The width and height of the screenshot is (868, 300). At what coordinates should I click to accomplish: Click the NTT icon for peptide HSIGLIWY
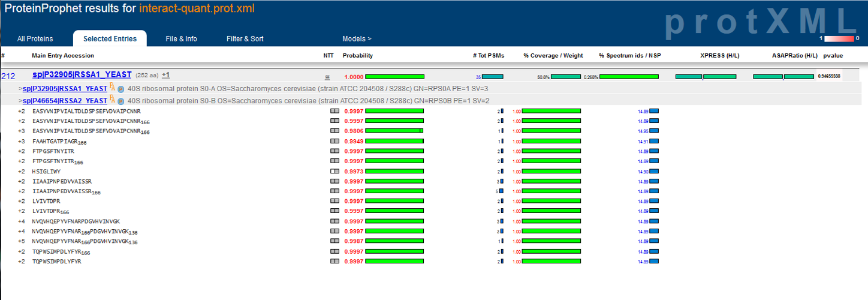(x=334, y=172)
